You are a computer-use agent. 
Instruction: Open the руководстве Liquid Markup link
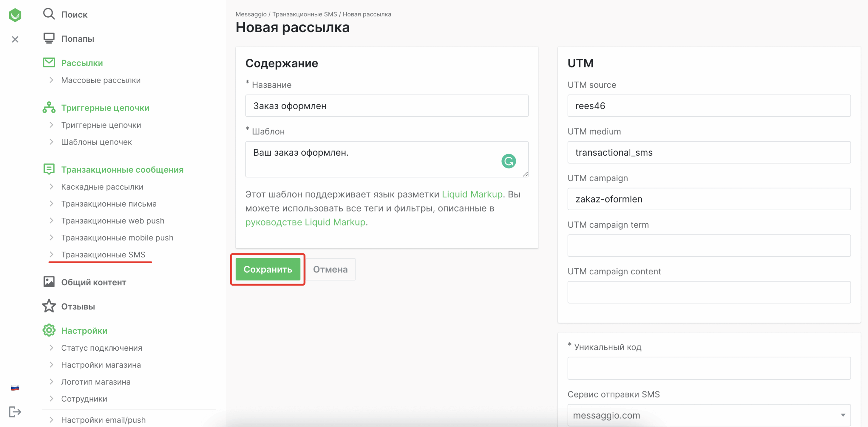[x=305, y=222]
